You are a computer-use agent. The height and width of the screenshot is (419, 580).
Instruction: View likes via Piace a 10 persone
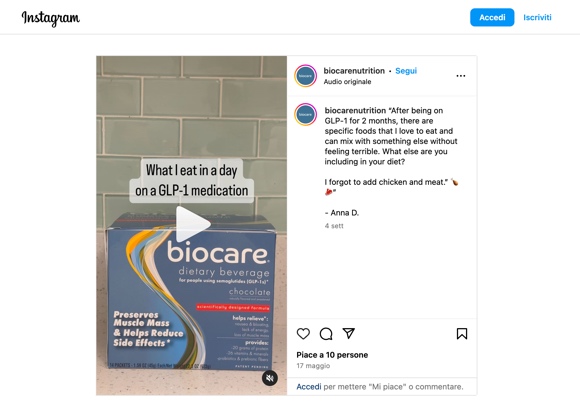(332, 355)
